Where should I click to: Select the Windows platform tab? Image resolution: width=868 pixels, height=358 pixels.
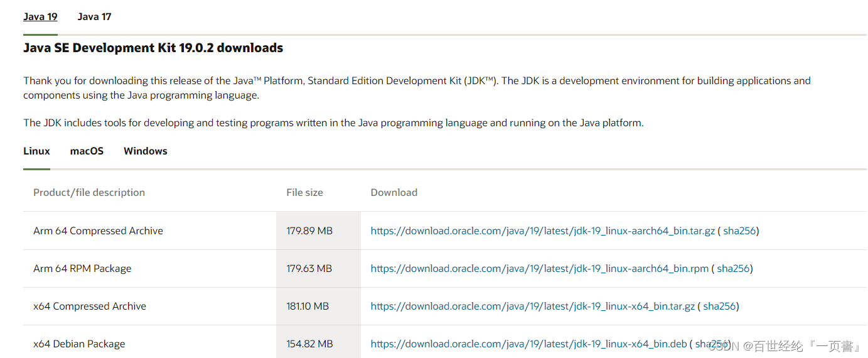click(146, 151)
